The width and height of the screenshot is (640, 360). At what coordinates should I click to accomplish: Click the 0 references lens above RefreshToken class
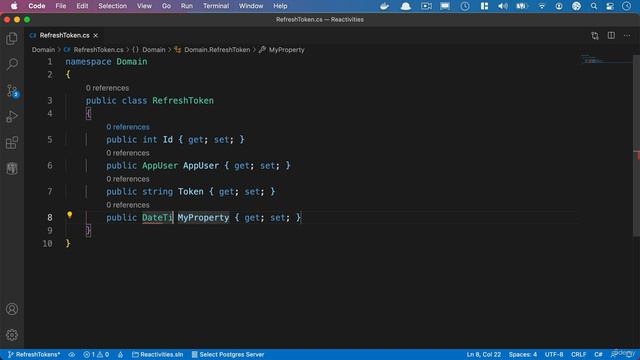click(107, 88)
